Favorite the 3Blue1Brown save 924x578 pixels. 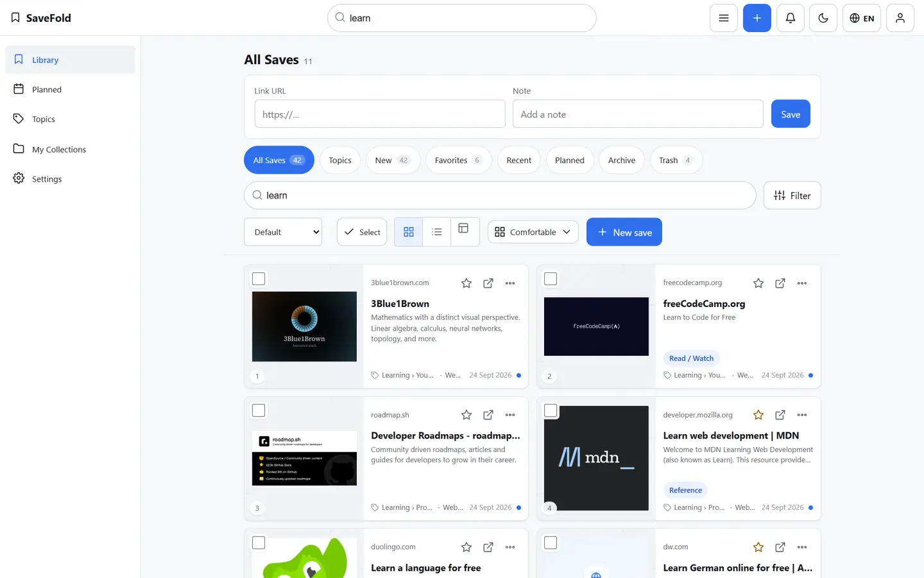pyautogui.click(x=466, y=283)
